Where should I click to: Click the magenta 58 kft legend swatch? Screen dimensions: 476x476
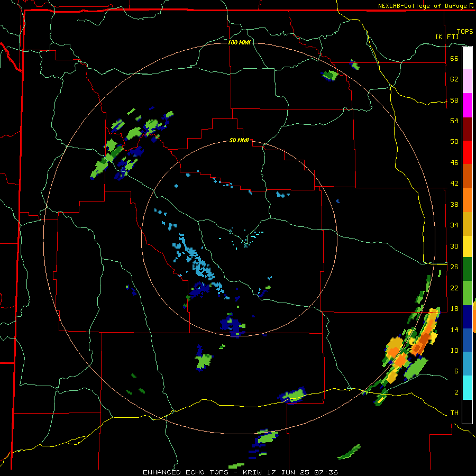tap(467, 105)
